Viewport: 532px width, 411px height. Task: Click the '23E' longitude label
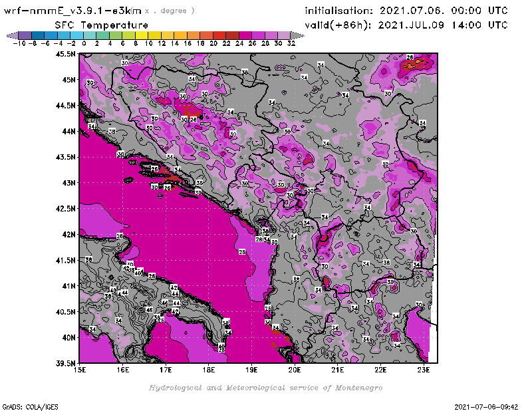pos(424,370)
